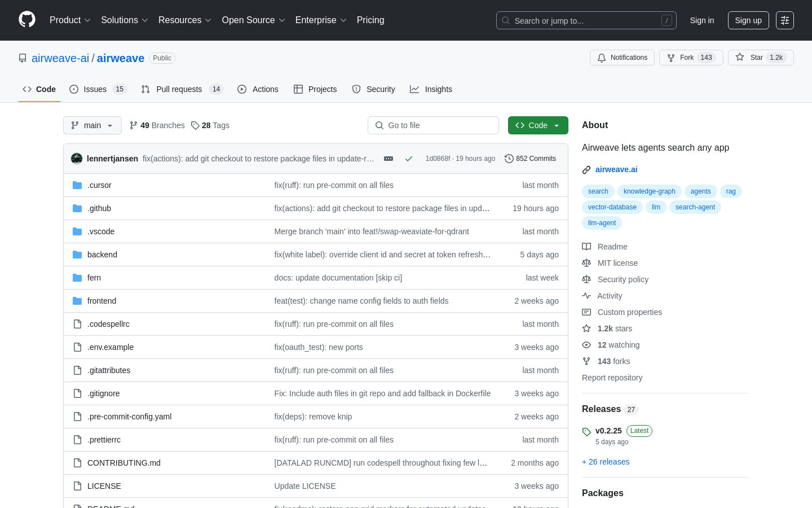Switch to the Actions tab
This screenshot has width=812, height=508.
(258, 89)
